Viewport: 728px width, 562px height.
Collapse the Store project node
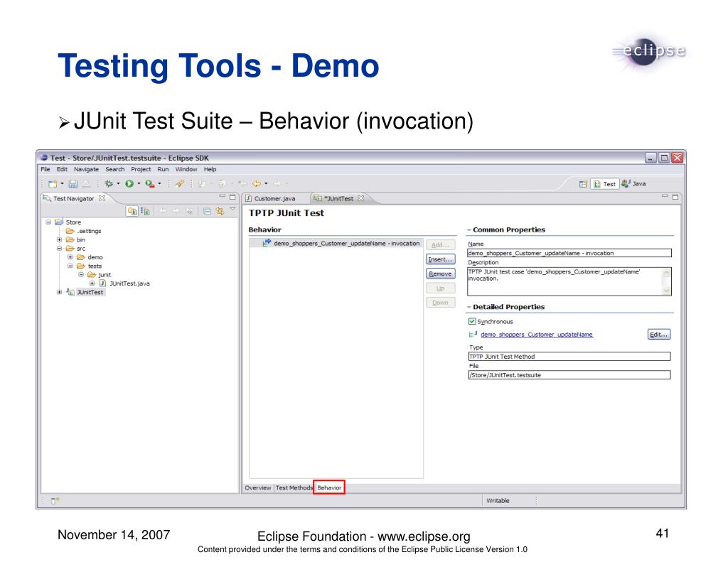pyautogui.click(x=48, y=222)
